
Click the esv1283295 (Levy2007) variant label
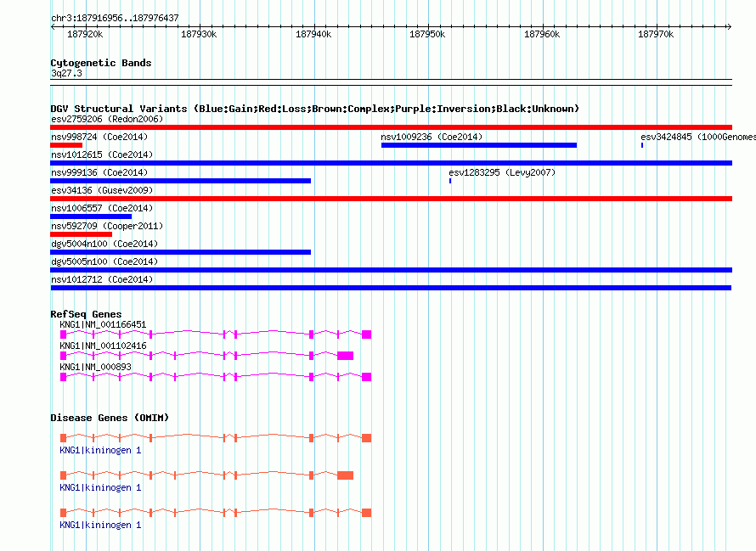[x=502, y=172]
